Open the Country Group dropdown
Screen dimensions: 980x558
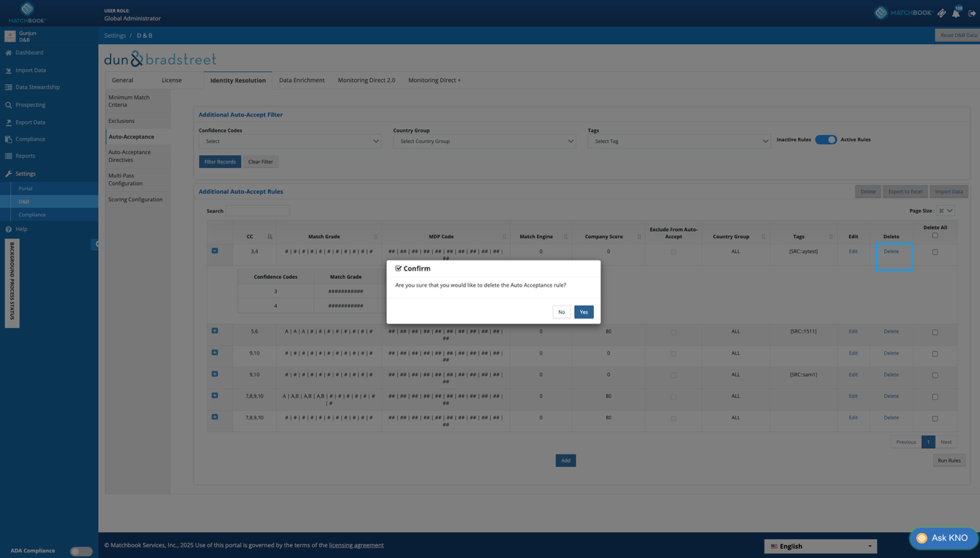[x=484, y=141]
